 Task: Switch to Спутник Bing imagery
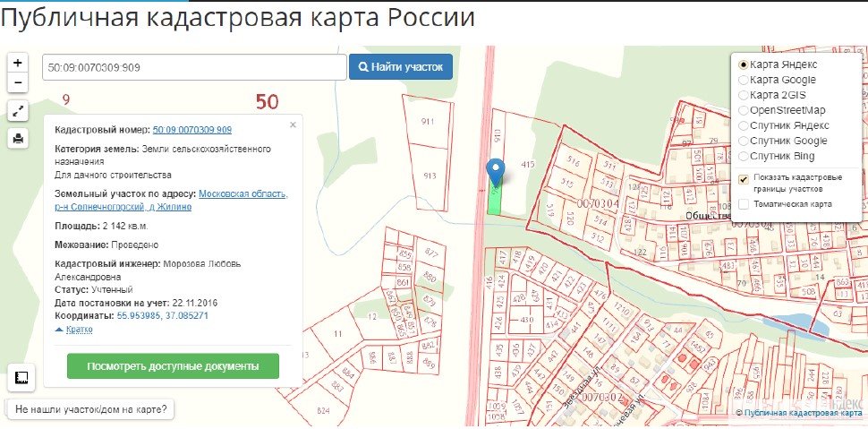point(744,156)
